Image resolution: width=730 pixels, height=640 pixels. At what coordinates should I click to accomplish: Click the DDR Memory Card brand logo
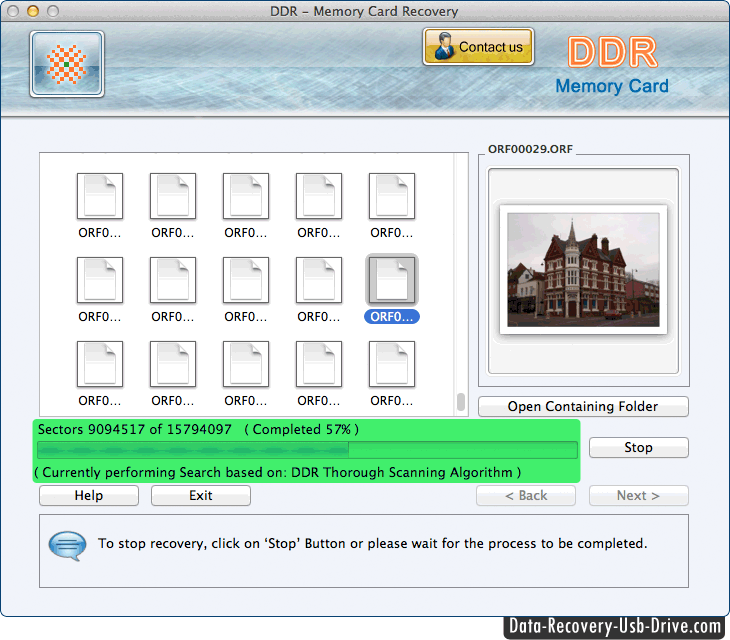point(612,66)
